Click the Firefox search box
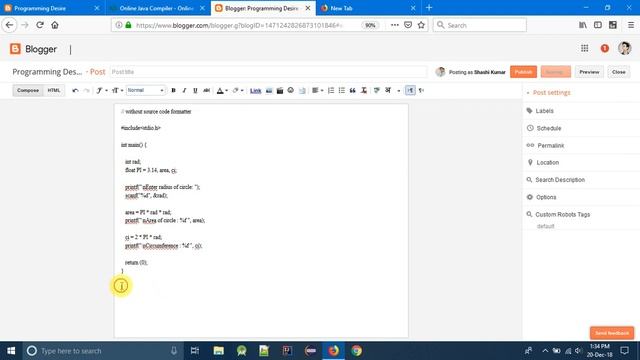The image size is (640, 360). (x=480, y=25)
